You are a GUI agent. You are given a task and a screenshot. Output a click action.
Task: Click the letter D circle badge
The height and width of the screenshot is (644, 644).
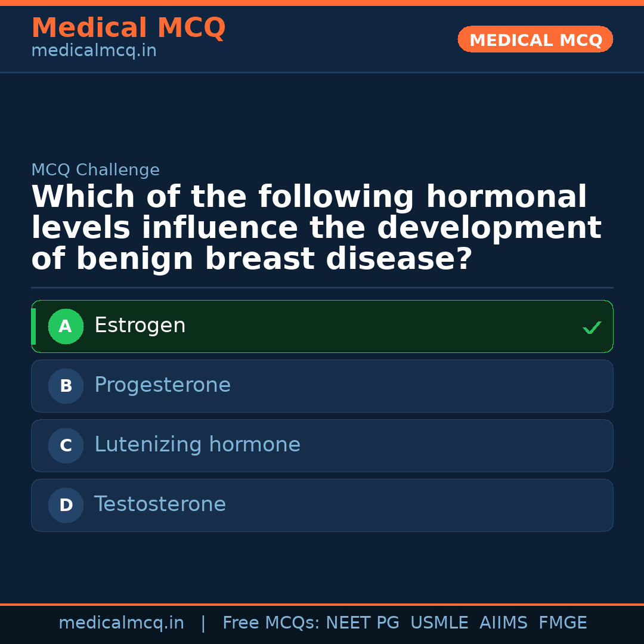click(66, 506)
